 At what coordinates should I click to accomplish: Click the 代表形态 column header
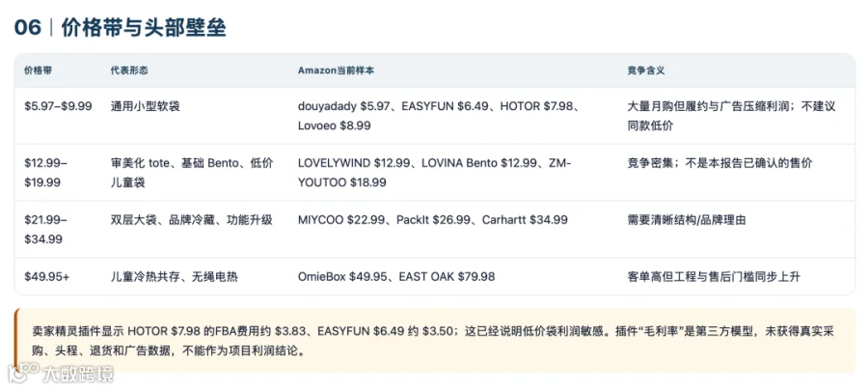(129, 70)
